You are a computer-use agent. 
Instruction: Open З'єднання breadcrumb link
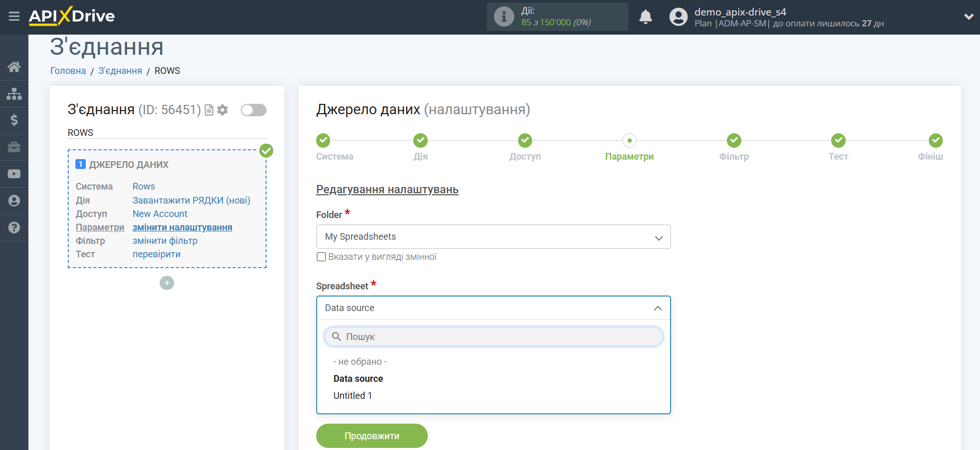pyautogui.click(x=120, y=71)
